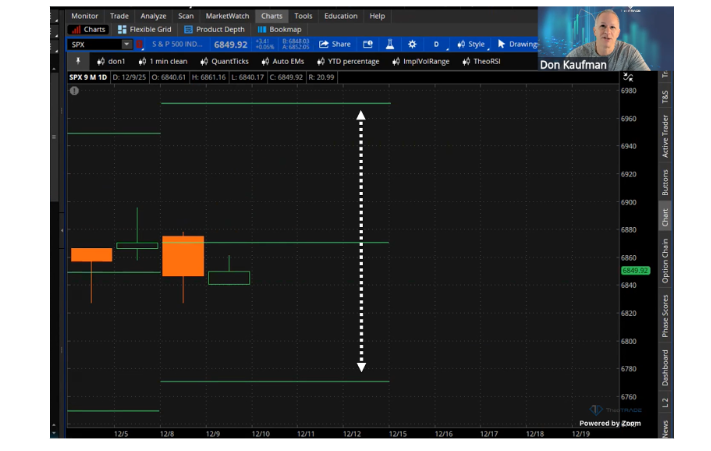Open the flask Edit Studies icon
Screen dimensions: 711x451
pos(390,44)
